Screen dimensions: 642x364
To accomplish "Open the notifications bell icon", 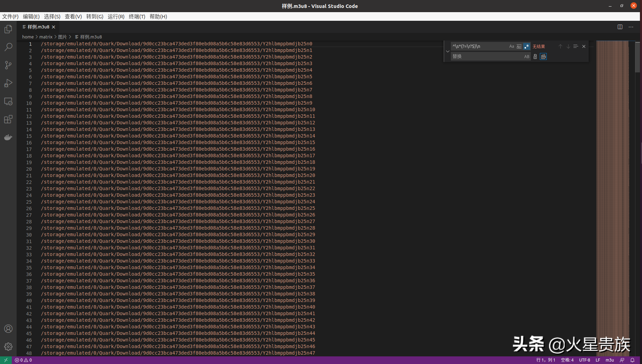I will click(632, 360).
